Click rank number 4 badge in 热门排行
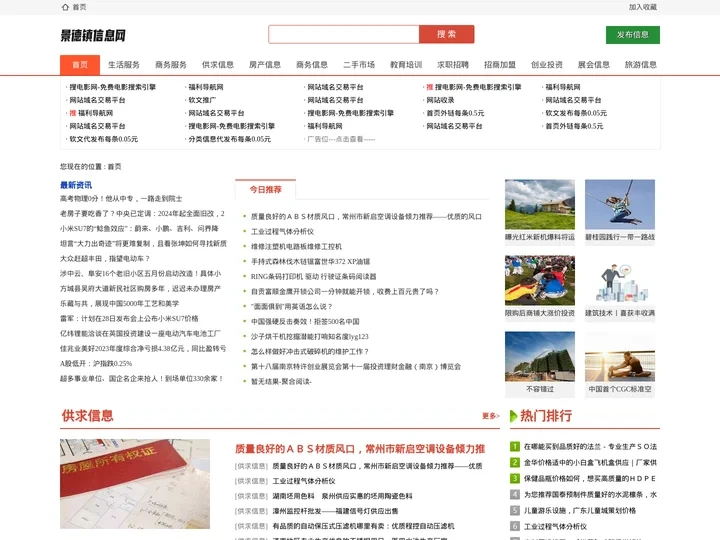The height and width of the screenshot is (540, 720). 515,495
